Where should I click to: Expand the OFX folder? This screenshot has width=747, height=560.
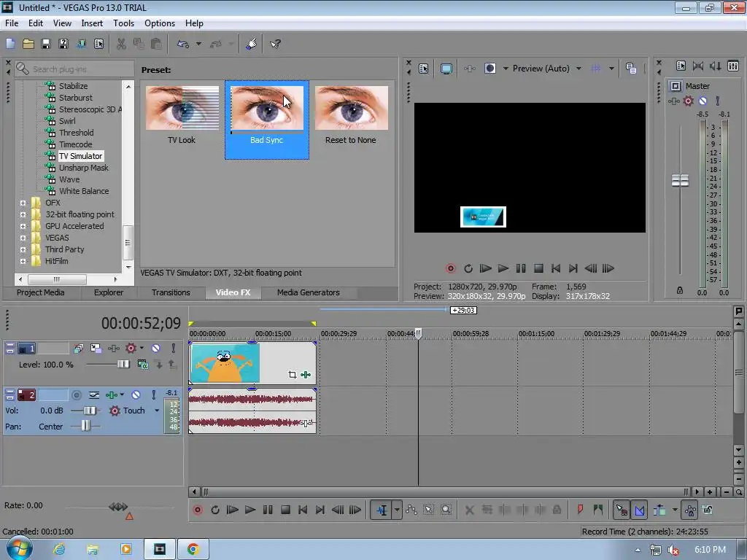pos(23,203)
